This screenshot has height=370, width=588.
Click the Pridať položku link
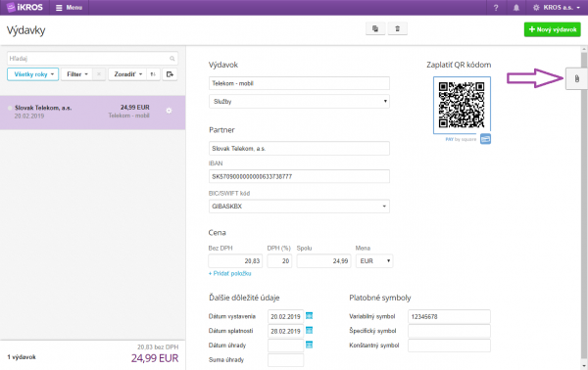(230, 273)
